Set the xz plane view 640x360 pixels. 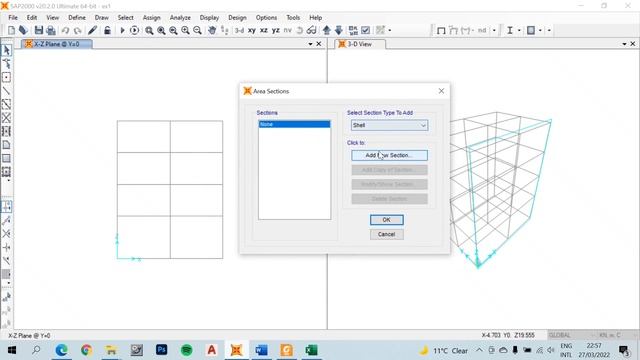[264, 30]
